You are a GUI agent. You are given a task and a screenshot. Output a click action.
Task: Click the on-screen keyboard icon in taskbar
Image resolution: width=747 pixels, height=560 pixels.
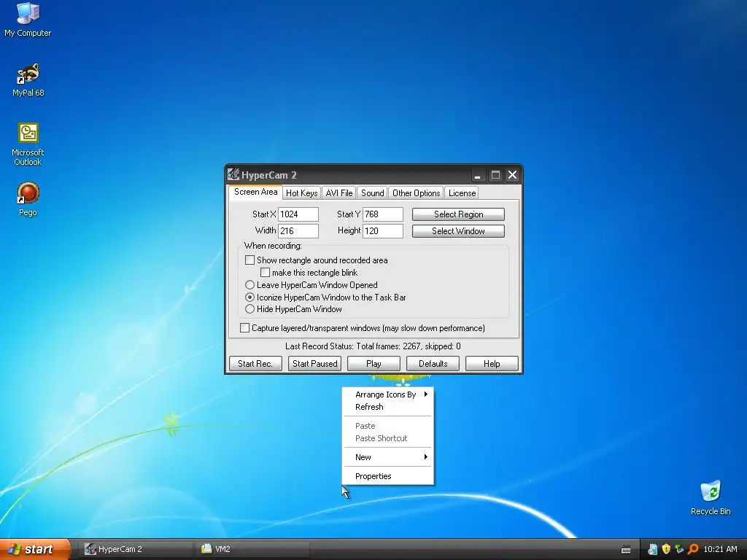click(x=626, y=549)
